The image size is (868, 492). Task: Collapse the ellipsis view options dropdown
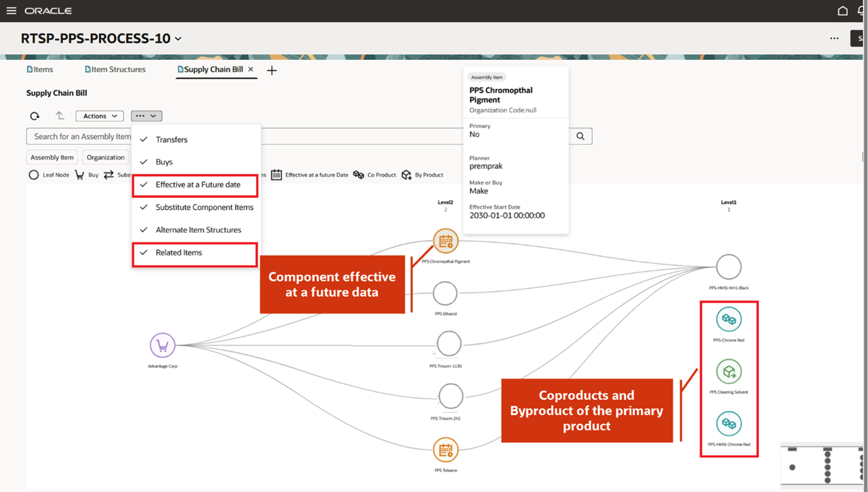146,116
